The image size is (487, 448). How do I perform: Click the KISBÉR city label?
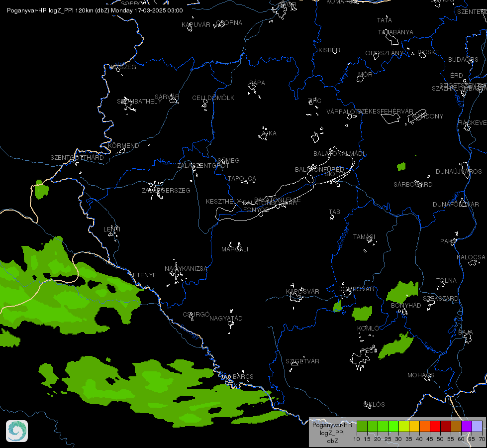pyautogui.click(x=329, y=50)
